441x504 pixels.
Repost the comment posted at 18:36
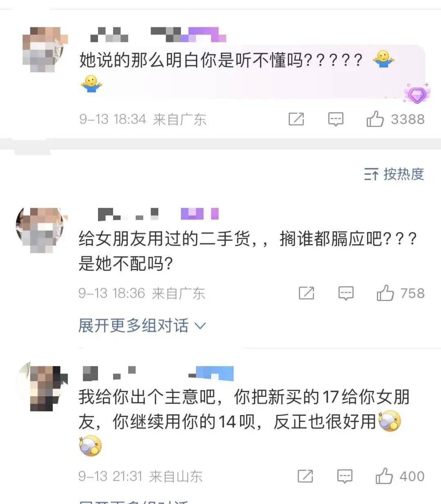click(x=306, y=293)
